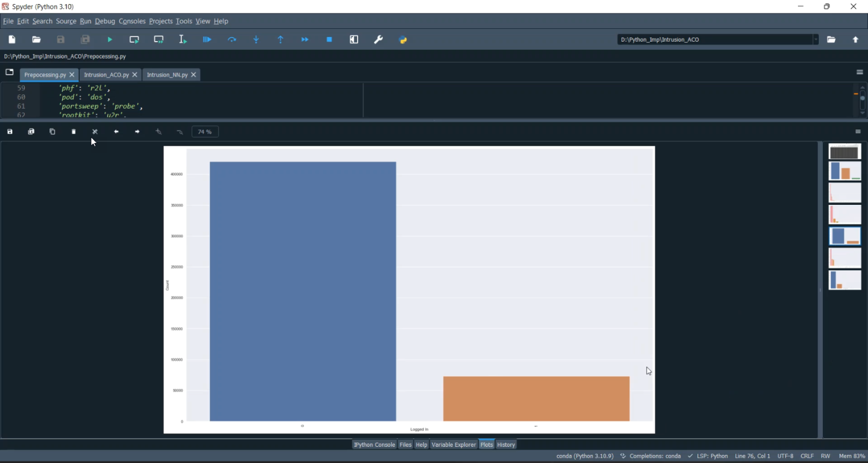Viewport: 868px width, 463px height.
Task: Maximize the current pane toggle
Action: (354, 40)
